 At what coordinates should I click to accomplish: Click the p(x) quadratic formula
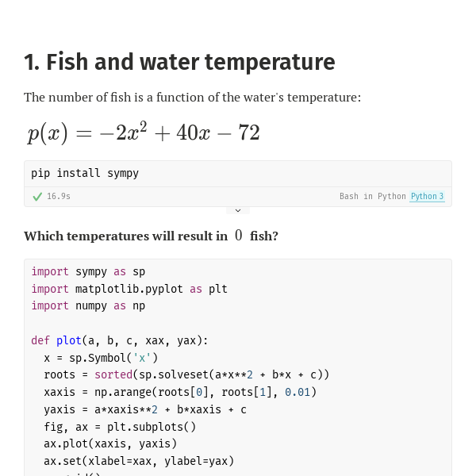[x=144, y=132]
